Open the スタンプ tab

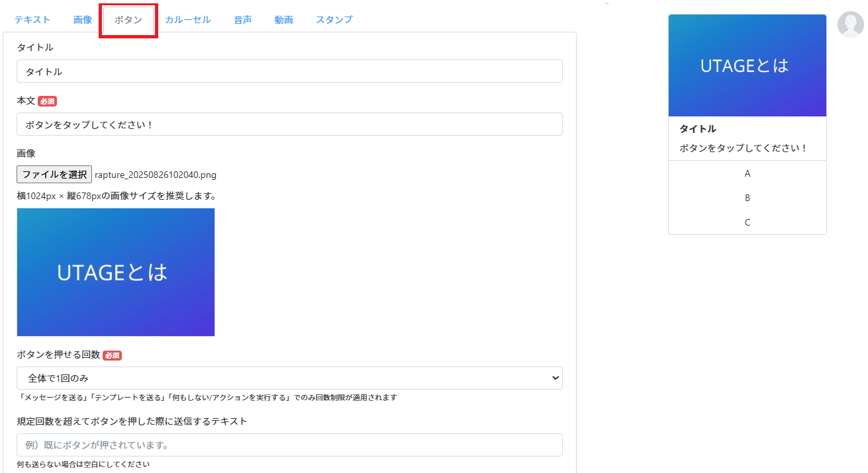pos(334,20)
